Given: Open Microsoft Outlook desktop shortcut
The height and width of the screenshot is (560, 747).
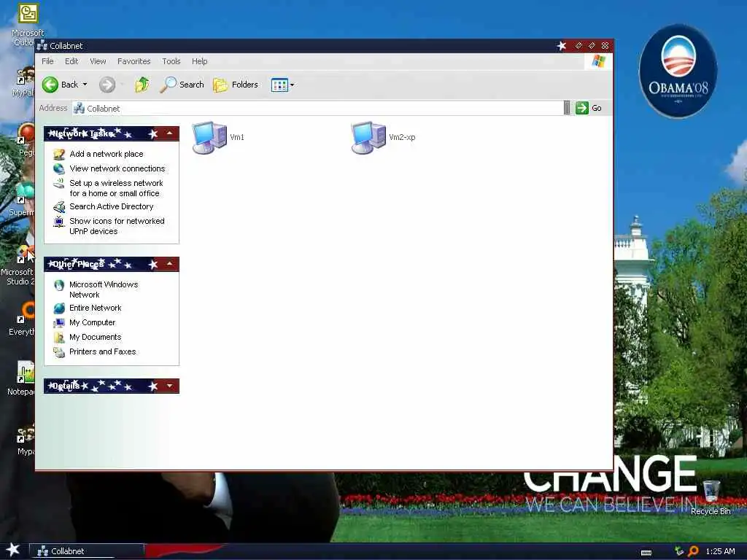Looking at the screenshot, I should pyautogui.click(x=28, y=23).
